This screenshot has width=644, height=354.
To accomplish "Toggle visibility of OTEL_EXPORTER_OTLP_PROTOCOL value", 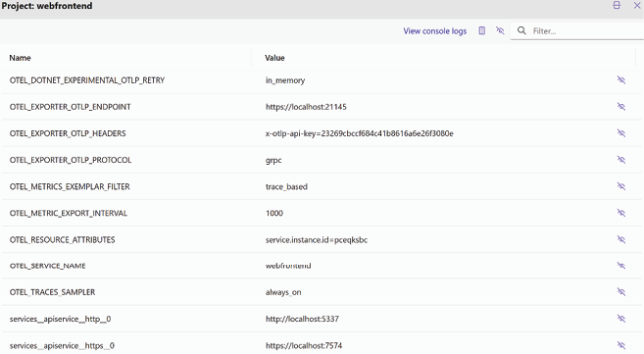I will click(621, 159).
